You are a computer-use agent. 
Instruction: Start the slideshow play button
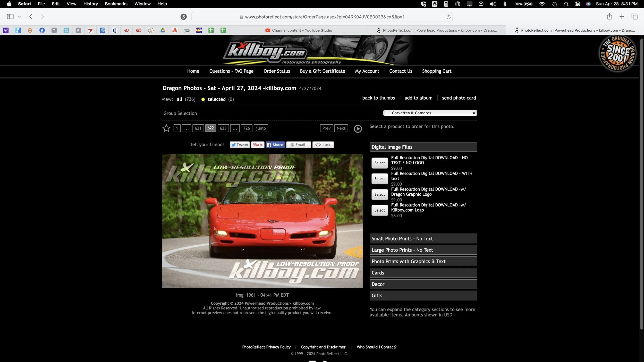pyautogui.click(x=358, y=128)
